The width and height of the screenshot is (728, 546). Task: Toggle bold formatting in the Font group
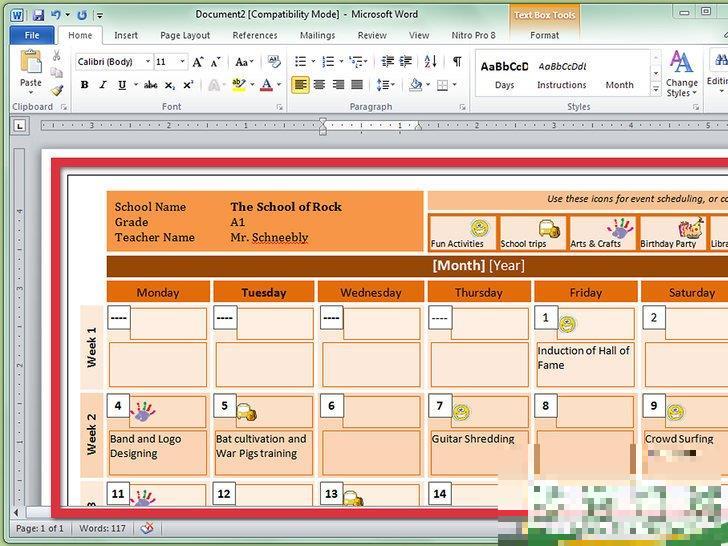[84, 86]
